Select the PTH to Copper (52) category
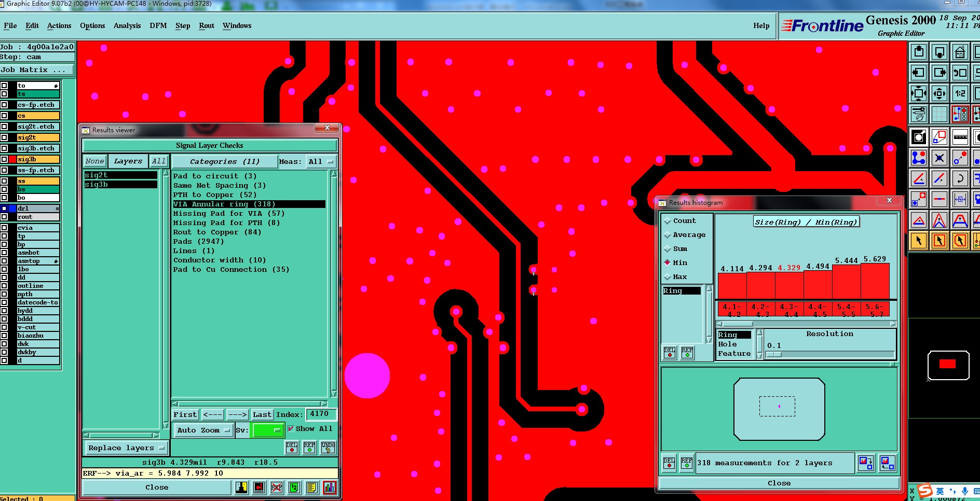 (x=215, y=195)
